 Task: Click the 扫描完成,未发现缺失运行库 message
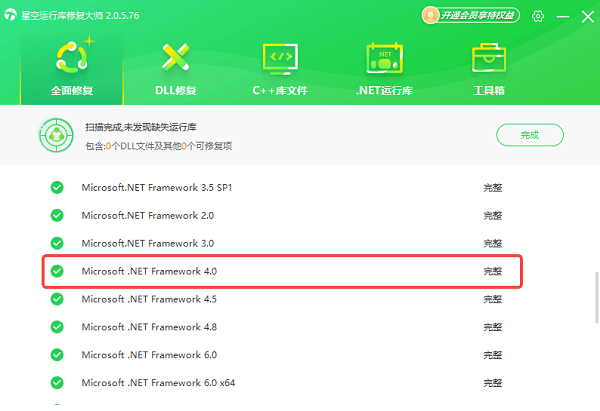(x=141, y=127)
